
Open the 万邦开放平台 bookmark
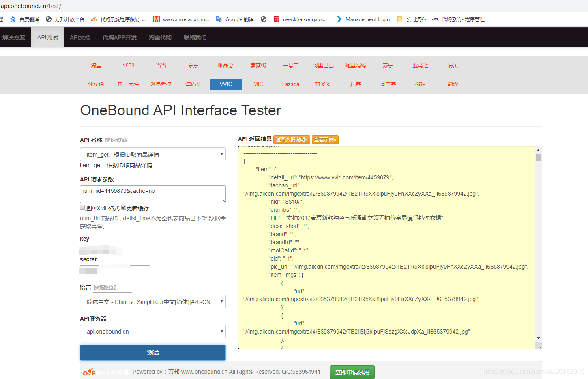pos(65,19)
